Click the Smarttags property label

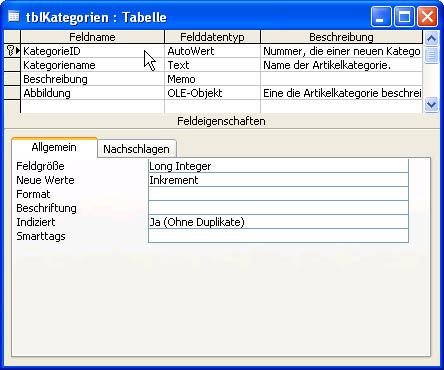coord(41,236)
